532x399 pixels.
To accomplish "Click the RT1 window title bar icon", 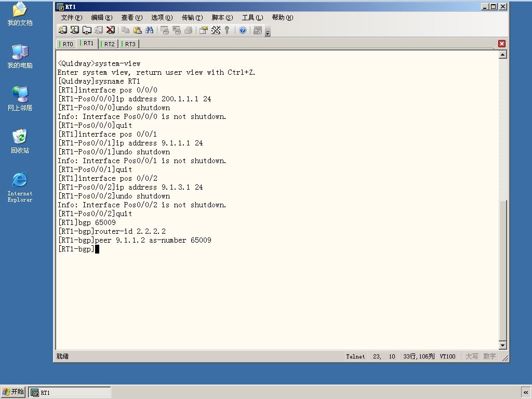I will pyautogui.click(x=60, y=7).
